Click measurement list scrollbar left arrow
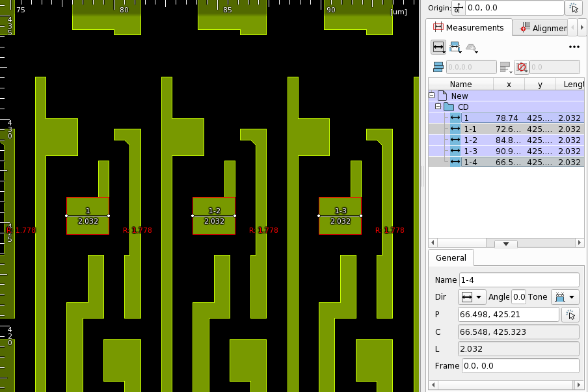The image size is (588, 392). pyautogui.click(x=433, y=243)
